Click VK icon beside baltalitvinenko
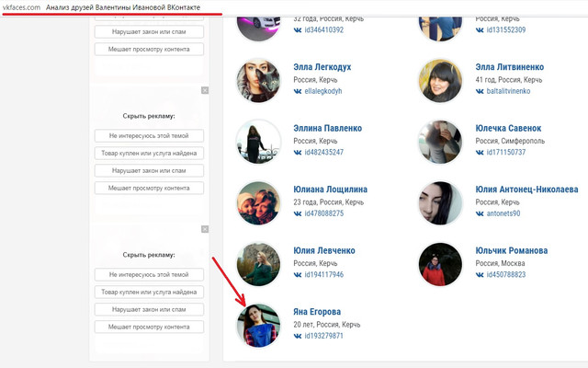The height and width of the screenshot is (368, 588). pyautogui.click(x=480, y=91)
